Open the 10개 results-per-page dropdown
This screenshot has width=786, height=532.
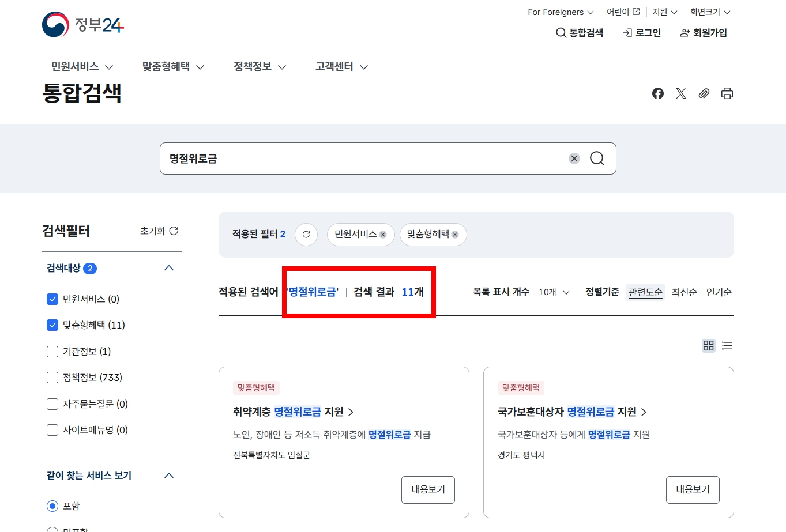pyautogui.click(x=552, y=292)
